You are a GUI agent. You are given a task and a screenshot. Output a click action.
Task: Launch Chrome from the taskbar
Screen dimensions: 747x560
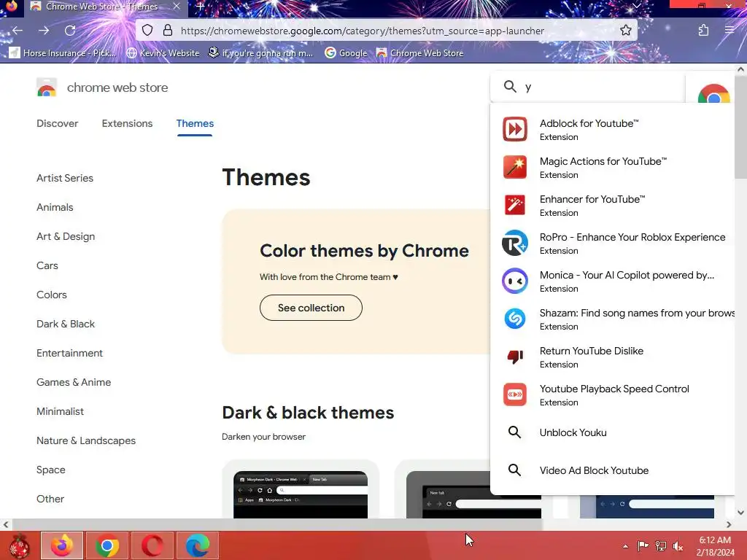point(107,545)
